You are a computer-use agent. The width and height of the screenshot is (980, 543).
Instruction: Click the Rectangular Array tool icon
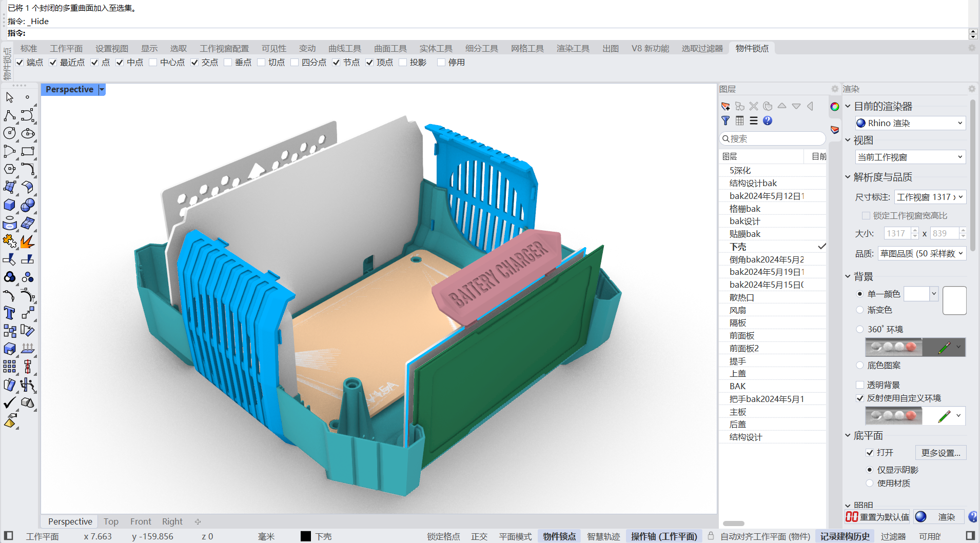coord(9,366)
